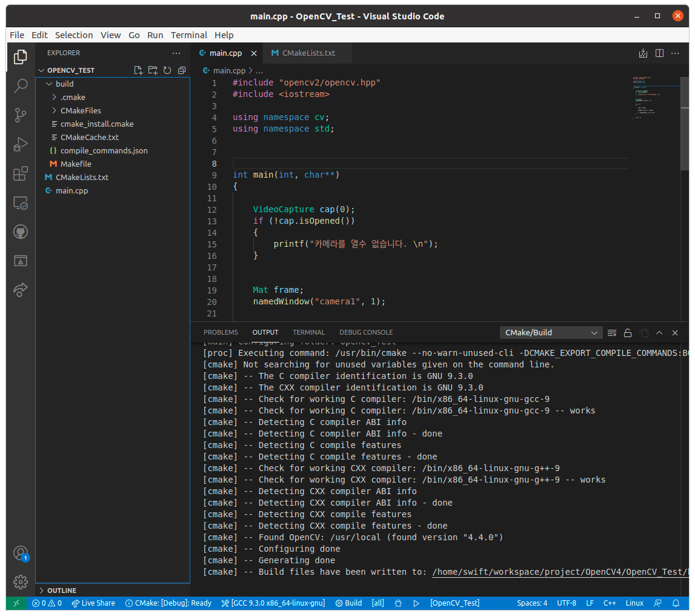Launch debugger from status bar bug icon
Viewport: 695px width, 616px height.
click(x=398, y=603)
